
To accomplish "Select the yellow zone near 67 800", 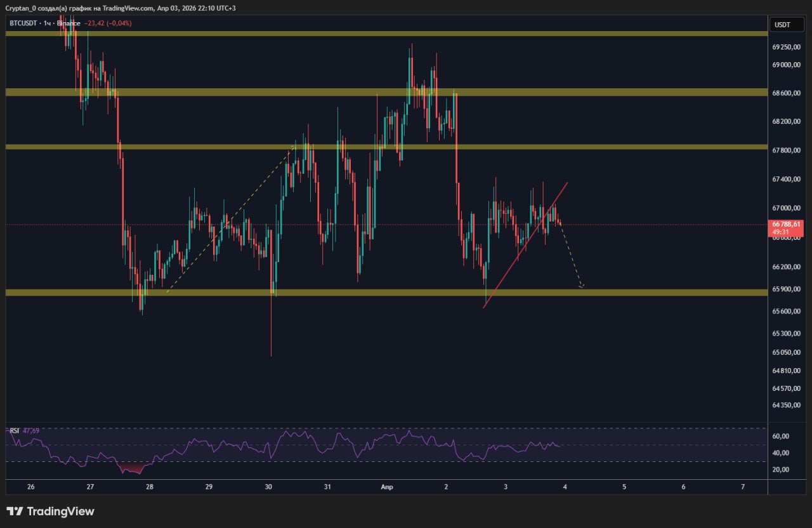I will click(190, 147).
